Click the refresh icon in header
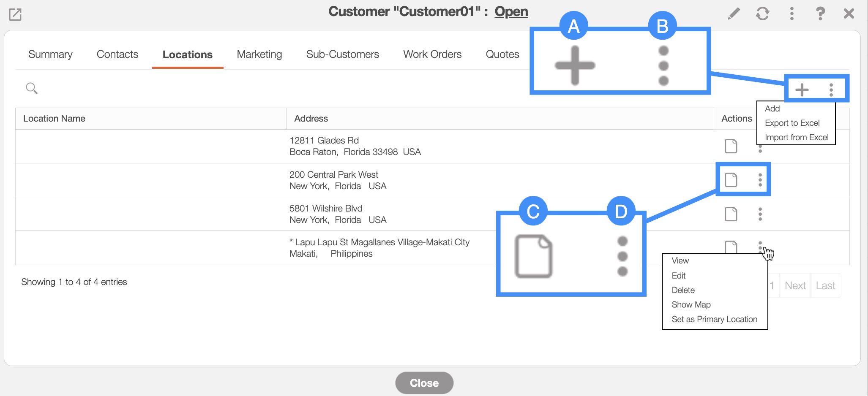The image size is (868, 396). pyautogui.click(x=762, y=14)
